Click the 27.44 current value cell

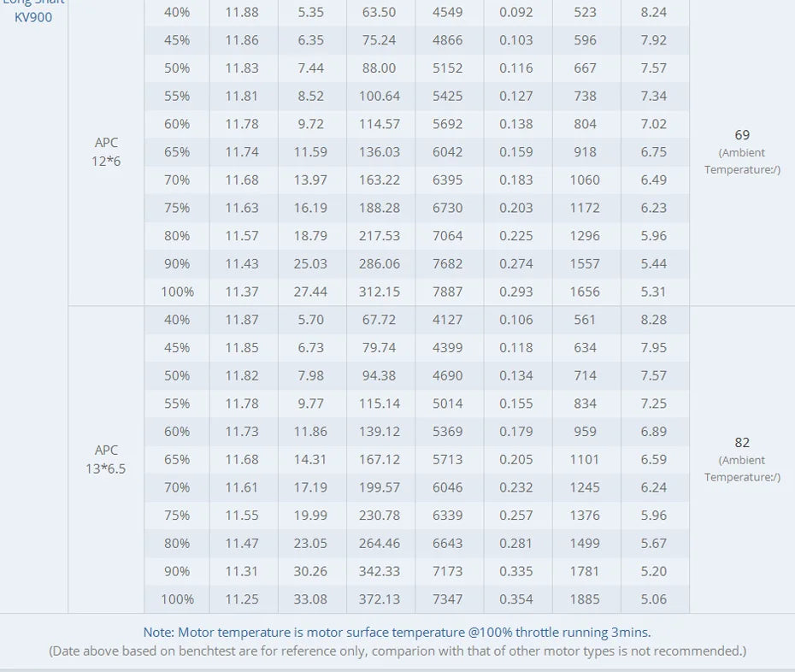coord(310,292)
